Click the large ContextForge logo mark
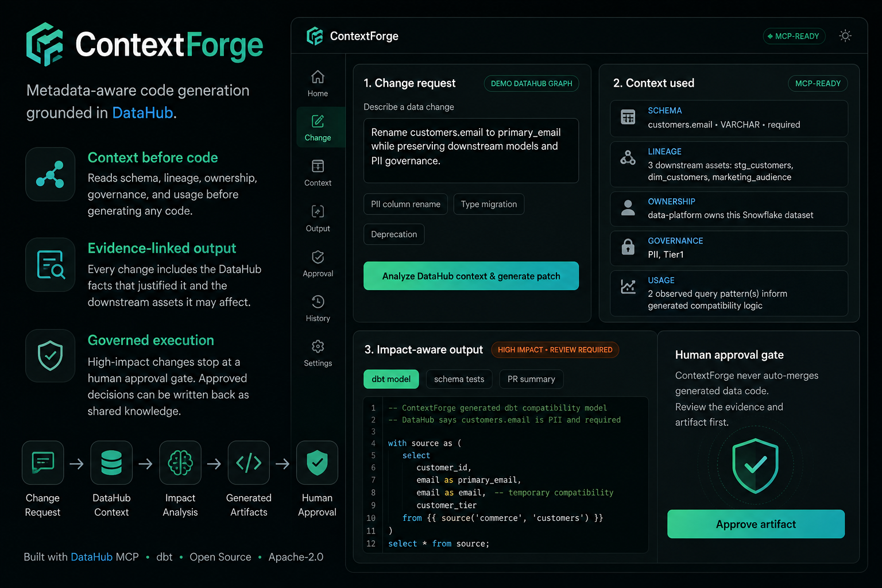882x588 pixels. [x=45, y=44]
